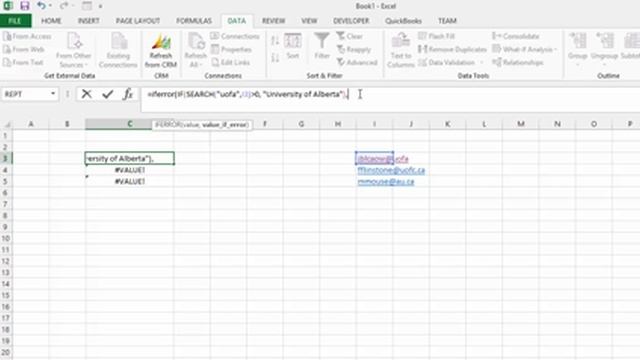The image size is (640, 360).
Task: Click the Select All corner triangle
Action: pyautogui.click(x=7, y=124)
